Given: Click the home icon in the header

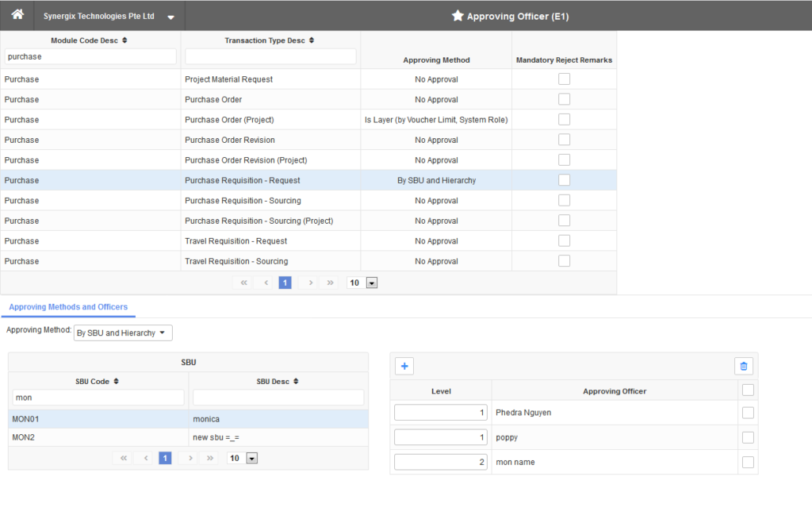Looking at the screenshot, I should pyautogui.click(x=16, y=14).
